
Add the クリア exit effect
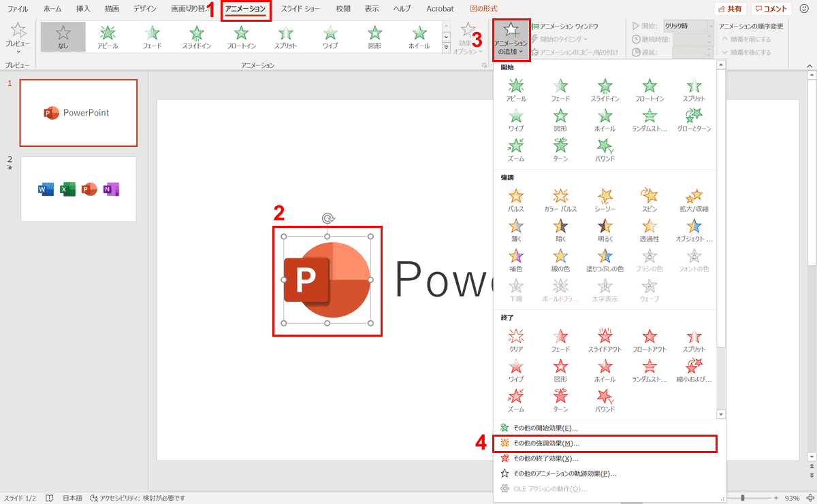click(516, 340)
